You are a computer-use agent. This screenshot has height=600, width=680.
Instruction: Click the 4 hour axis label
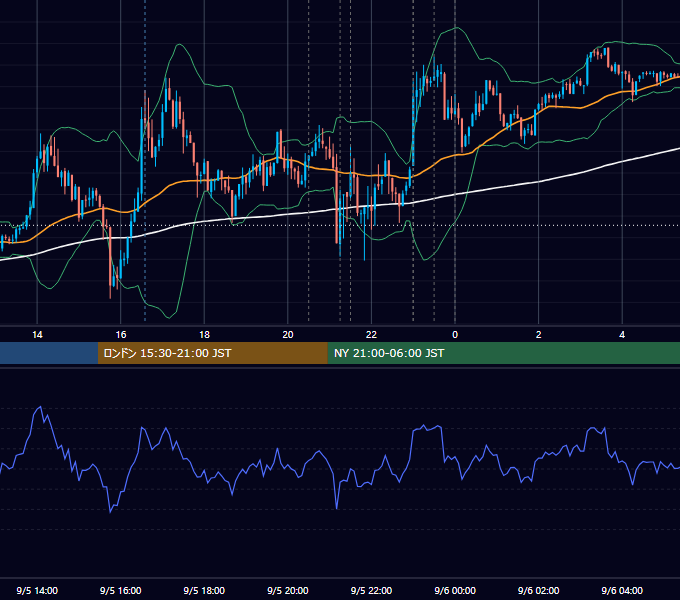point(622,335)
